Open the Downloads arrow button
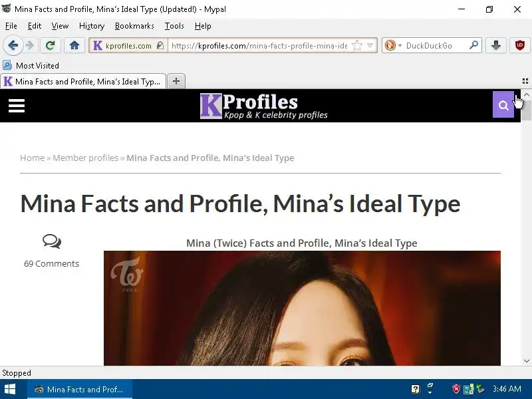Viewport: 532px width, 399px height. point(496,45)
